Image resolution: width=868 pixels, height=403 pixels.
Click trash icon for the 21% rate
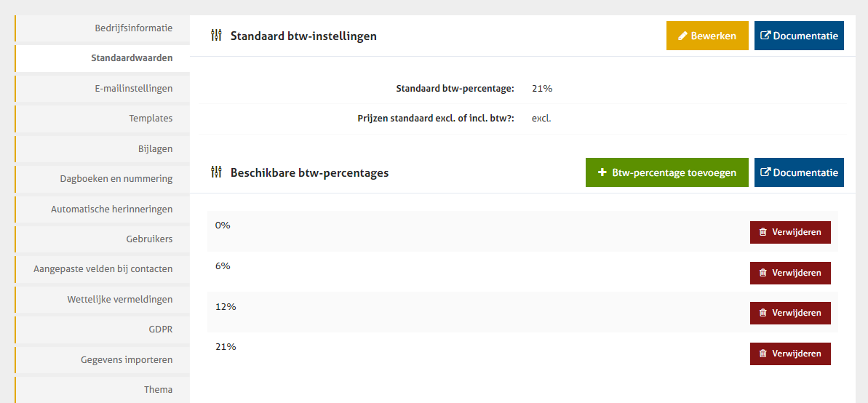(763, 354)
